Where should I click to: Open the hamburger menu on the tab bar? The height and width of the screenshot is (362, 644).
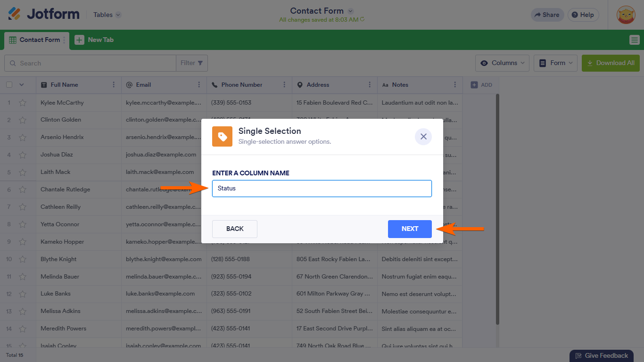(635, 40)
